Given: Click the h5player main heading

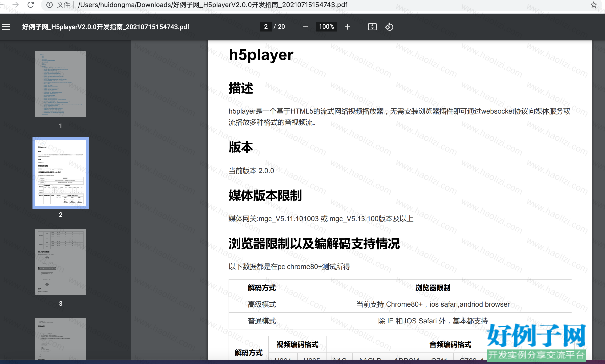Looking at the screenshot, I should [261, 55].
